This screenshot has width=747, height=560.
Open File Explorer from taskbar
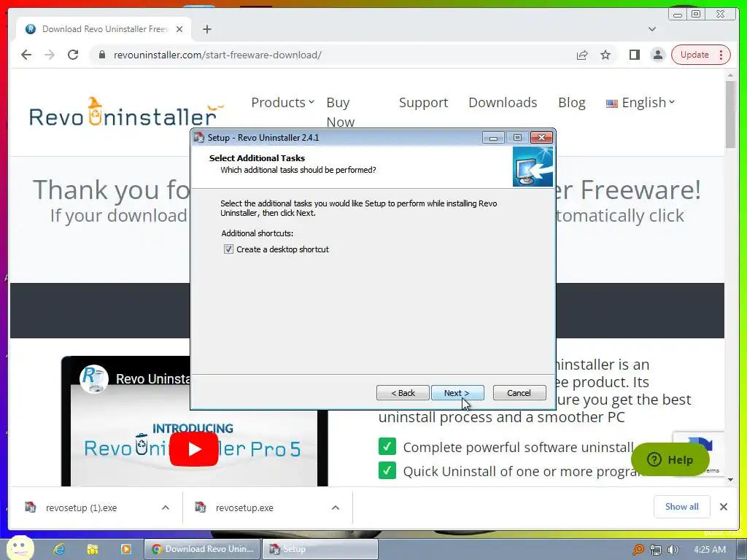pyautogui.click(x=93, y=549)
